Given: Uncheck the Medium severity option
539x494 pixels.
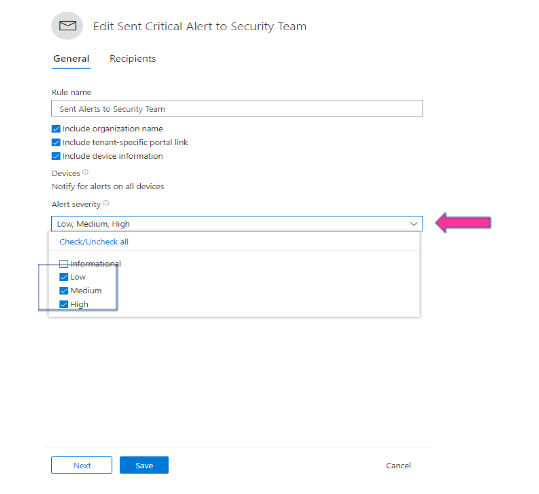Looking at the screenshot, I should 64,291.
